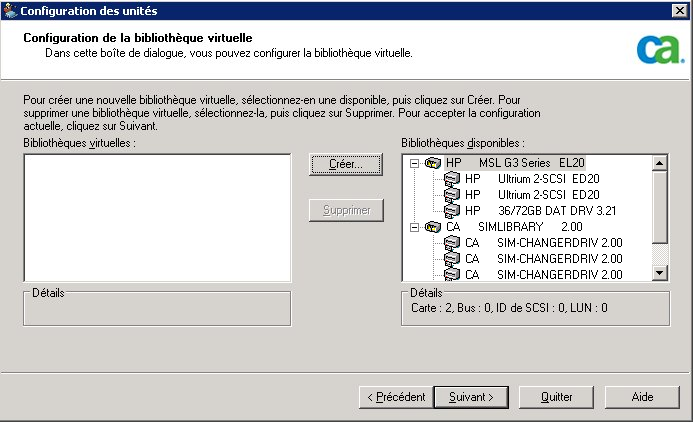Open help with the Aide button
The height and width of the screenshot is (422, 693).
[x=642, y=397]
